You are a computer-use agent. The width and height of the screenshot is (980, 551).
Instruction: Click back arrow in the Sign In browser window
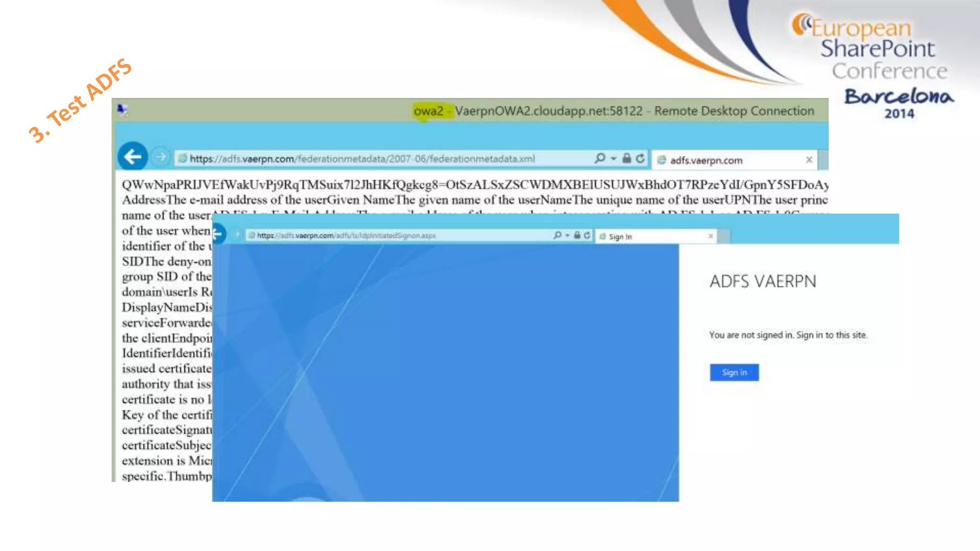tap(218, 234)
